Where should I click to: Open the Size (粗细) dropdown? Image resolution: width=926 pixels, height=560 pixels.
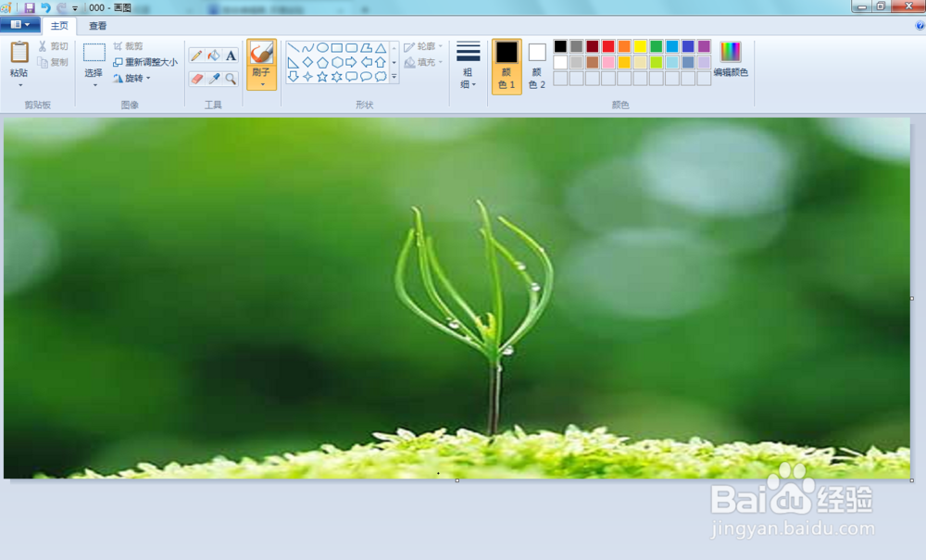(468, 66)
